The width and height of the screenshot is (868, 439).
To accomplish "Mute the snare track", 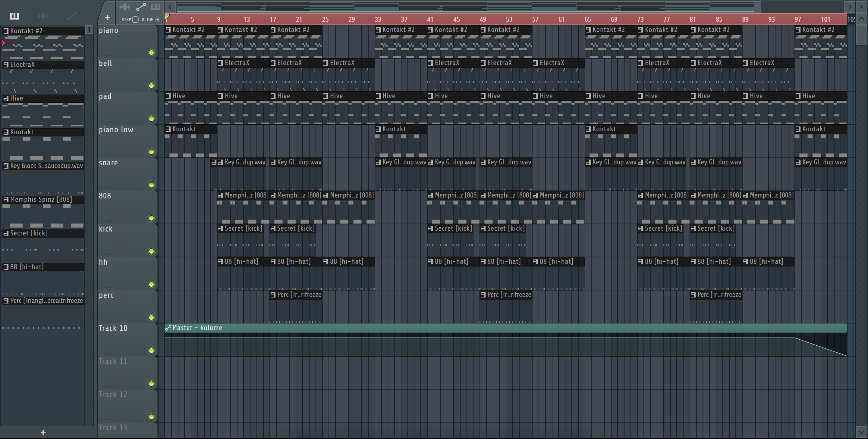I will [x=151, y=185].
